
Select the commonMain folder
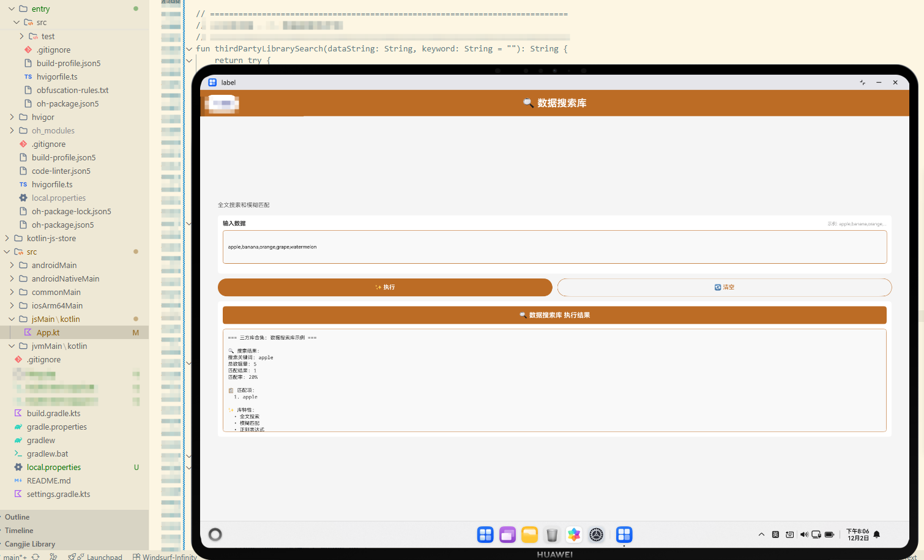click(56, 292)
